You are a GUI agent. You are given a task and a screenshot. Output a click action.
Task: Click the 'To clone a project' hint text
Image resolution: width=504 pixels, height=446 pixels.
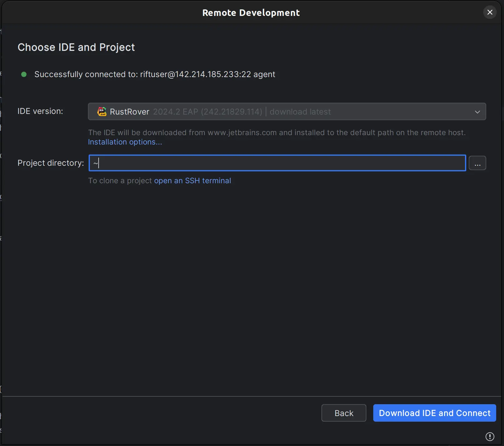[x=120, y=181]
